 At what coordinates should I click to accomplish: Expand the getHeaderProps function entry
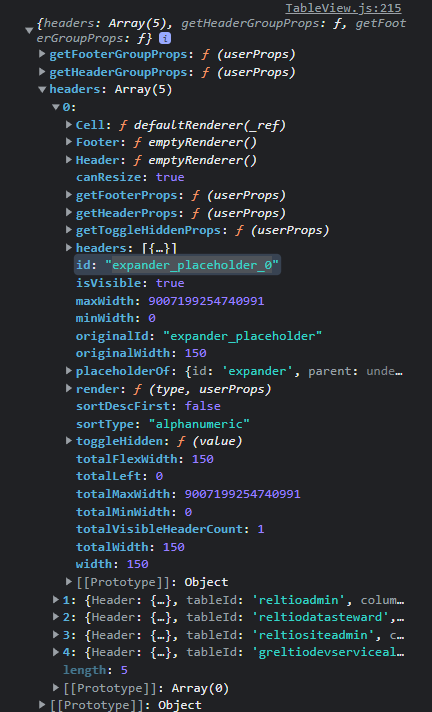69,213
